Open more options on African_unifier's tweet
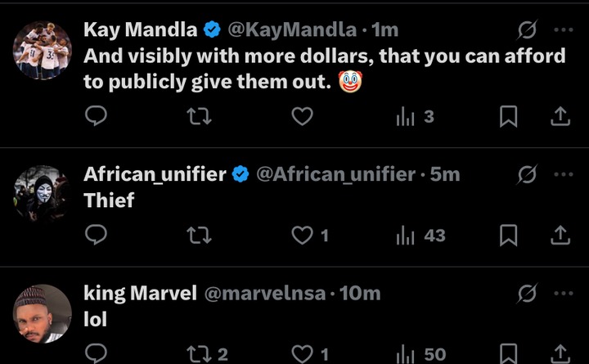The image size is (589, 364). click(x=564, y=174)
